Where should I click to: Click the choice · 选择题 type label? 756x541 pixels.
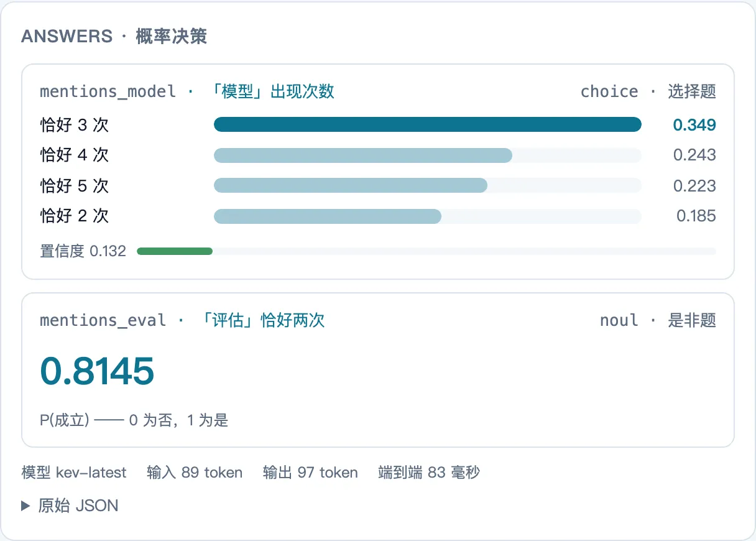click(648, 91)
